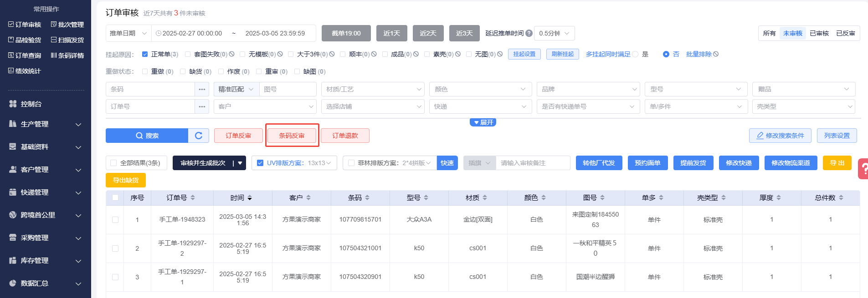This screenshot has height=298, width=868.
Task: Open 控制台 from the sidebar icon
Action: click(x=13, y=104)
